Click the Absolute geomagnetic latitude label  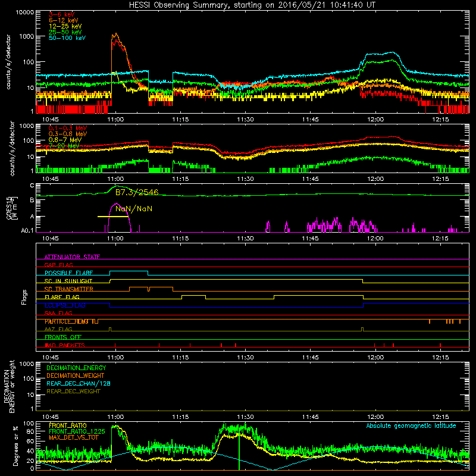(411, 425)
